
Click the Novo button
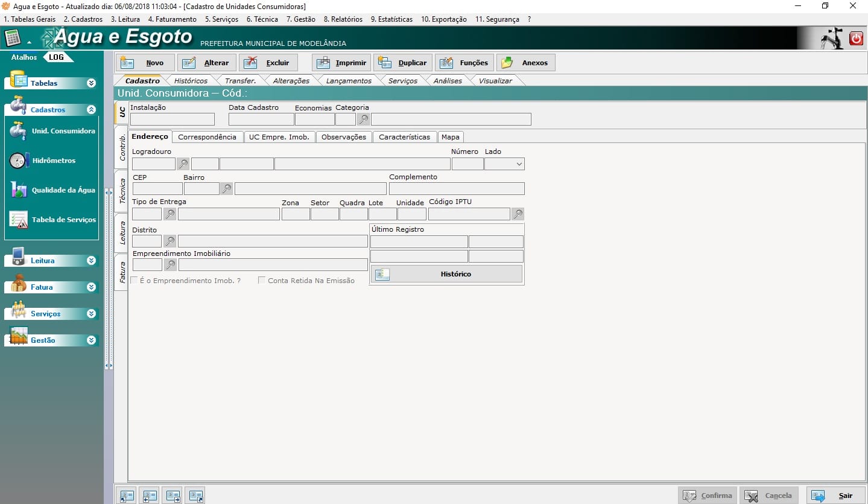click(x=145, y=63)
